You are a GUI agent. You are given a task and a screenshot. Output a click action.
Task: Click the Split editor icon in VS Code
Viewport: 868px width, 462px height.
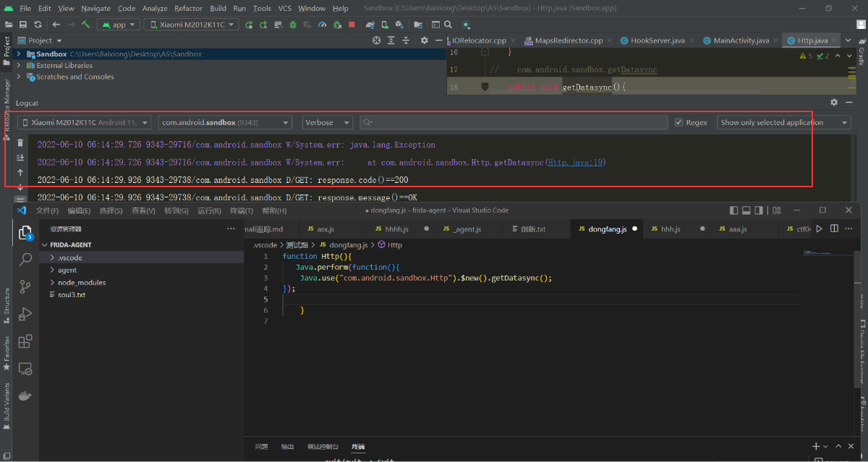coord(835,228)
